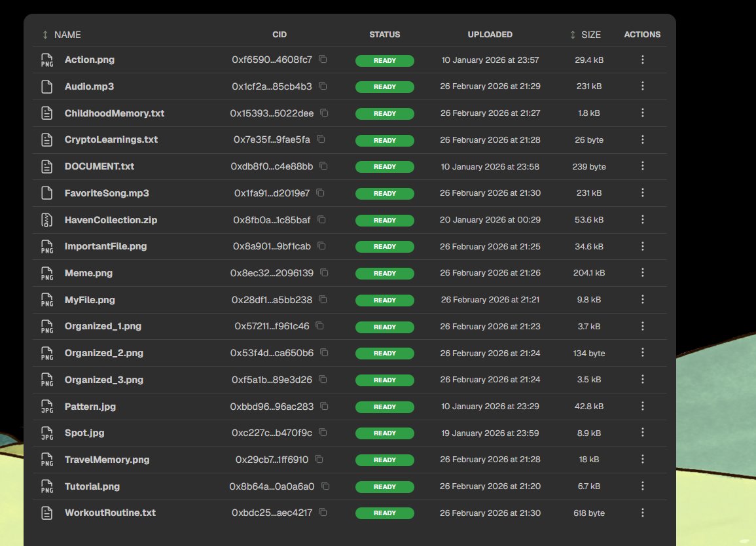Show the three-dot menu for TravelMemory.png
The image size is (756, 546).
pyautogui.click(x=642, y=459)
